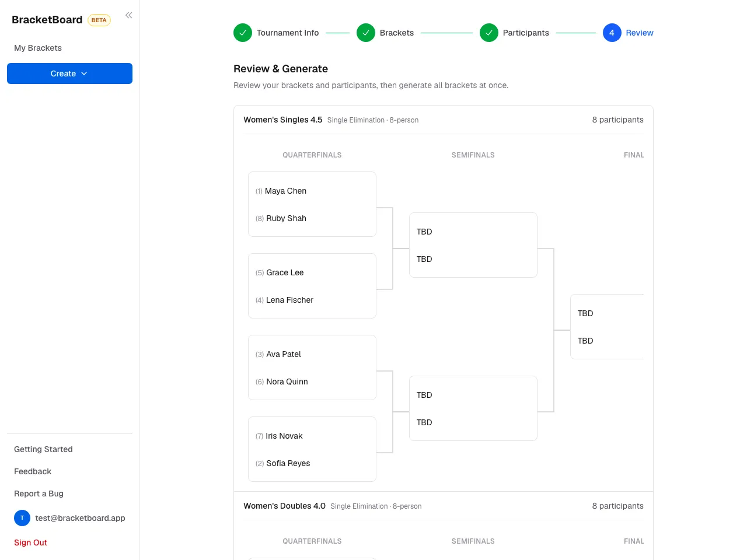Click the Brackets step green checkmark icon

point(366,33)
